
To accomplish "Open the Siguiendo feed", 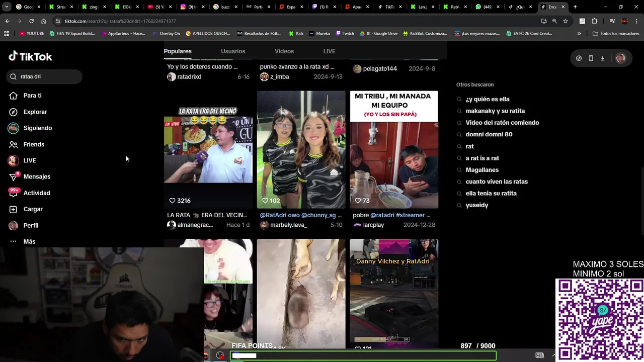I will pos(37,128).
